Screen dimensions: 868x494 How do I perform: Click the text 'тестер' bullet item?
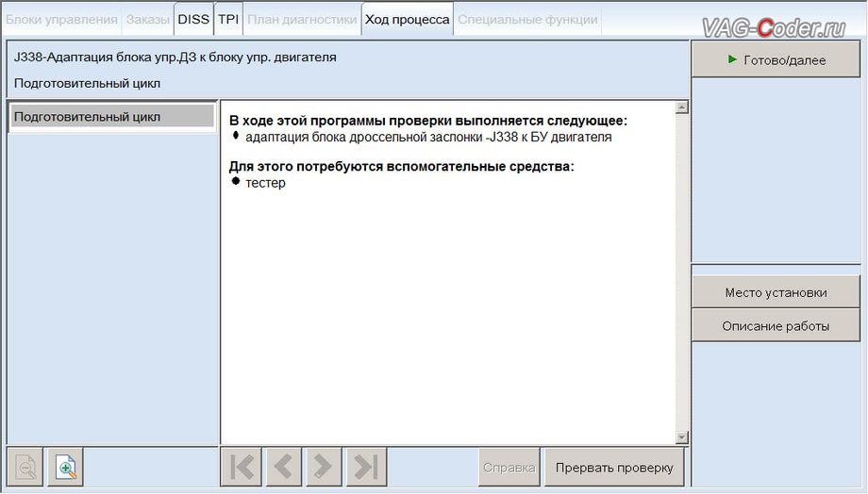(x=265, y=183)
